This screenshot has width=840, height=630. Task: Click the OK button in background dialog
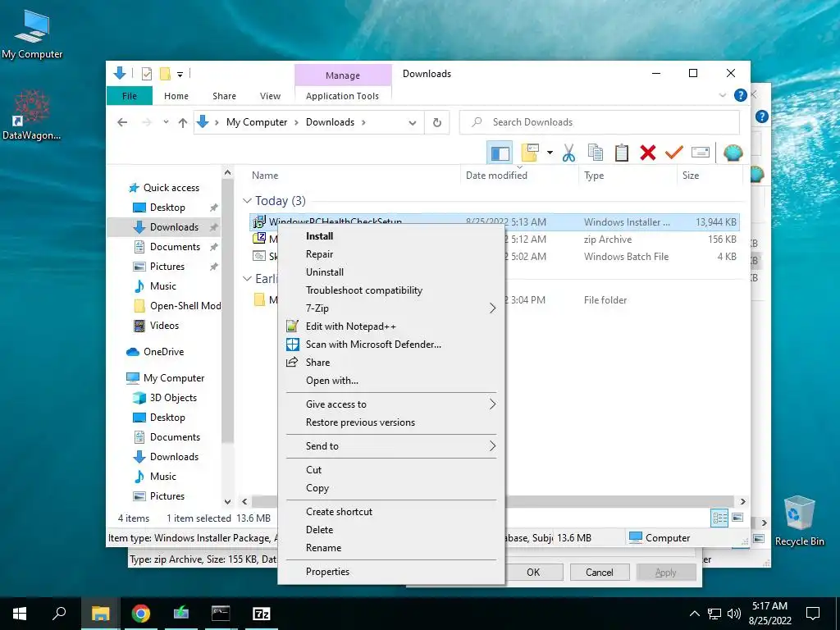(533, 573)
